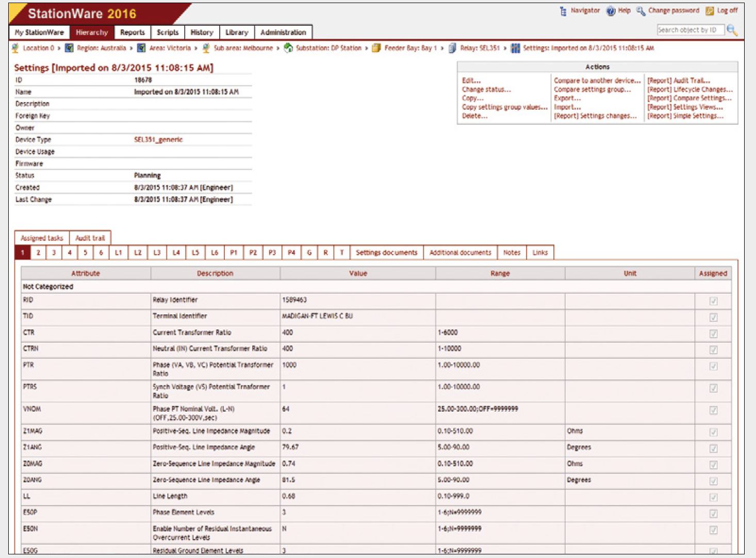Open the Navigator icon in header

point(563,11)
